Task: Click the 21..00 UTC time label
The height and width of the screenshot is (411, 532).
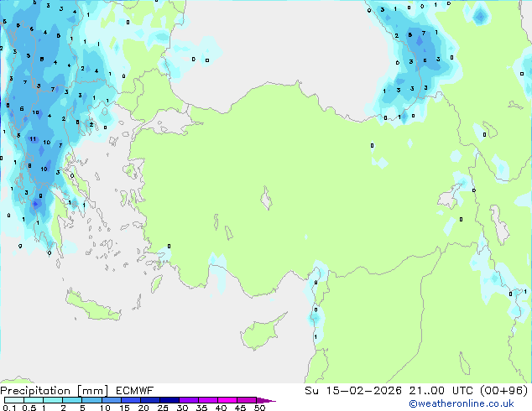Action: tap(429, 390)
